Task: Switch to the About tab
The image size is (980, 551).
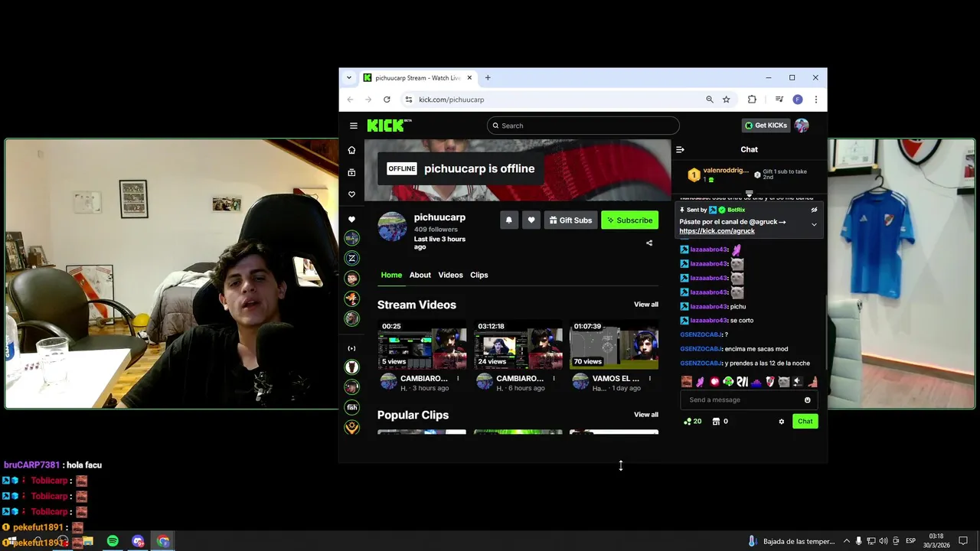Action: tap(420, 275)
